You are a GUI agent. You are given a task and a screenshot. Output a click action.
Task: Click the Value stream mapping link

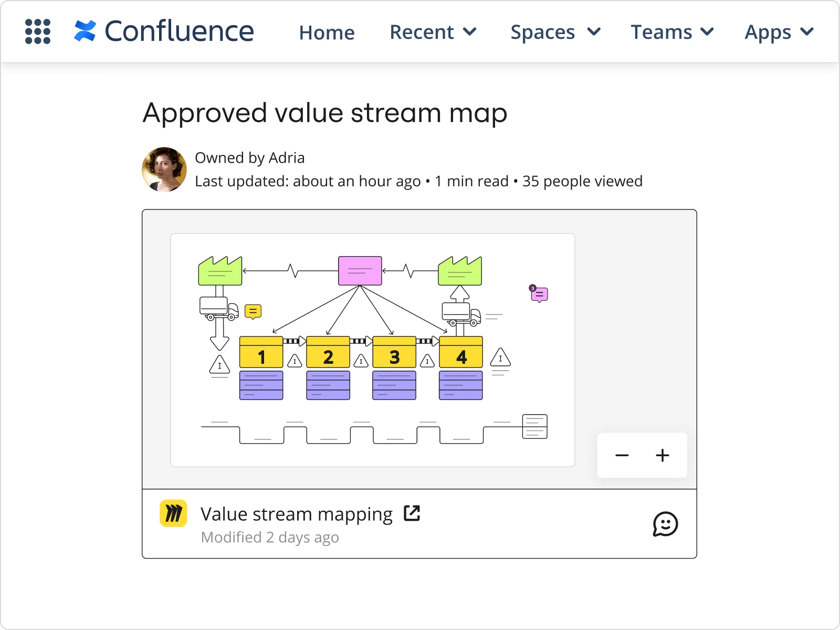point(296,513)
